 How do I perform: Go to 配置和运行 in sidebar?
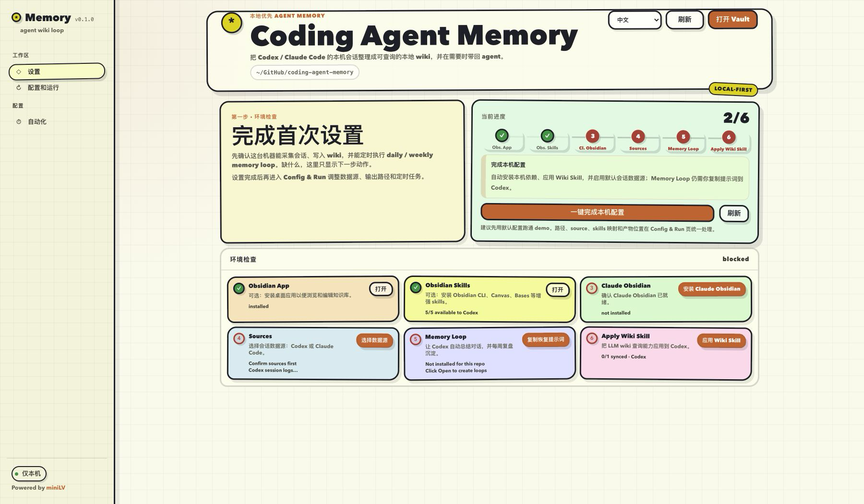[57, 87]
